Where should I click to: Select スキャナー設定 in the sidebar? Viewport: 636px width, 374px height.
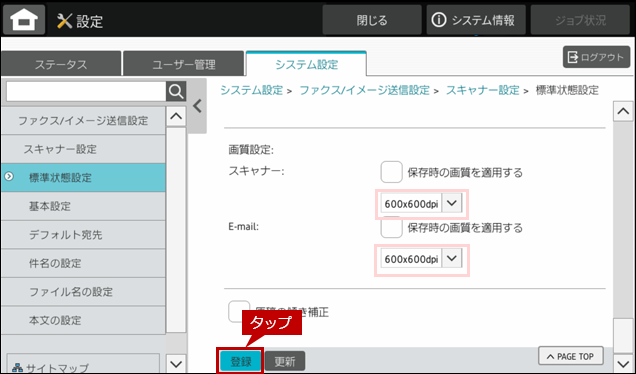point(83,149)
